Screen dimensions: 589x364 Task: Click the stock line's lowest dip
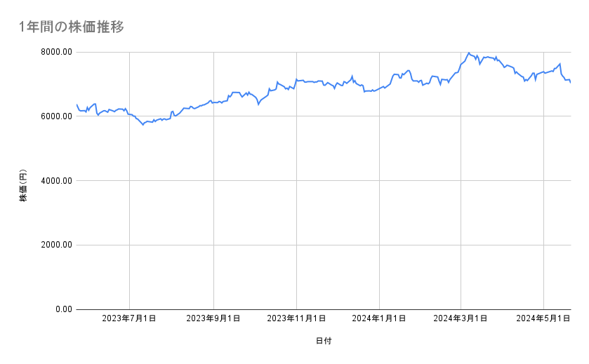tap(143, 124)
